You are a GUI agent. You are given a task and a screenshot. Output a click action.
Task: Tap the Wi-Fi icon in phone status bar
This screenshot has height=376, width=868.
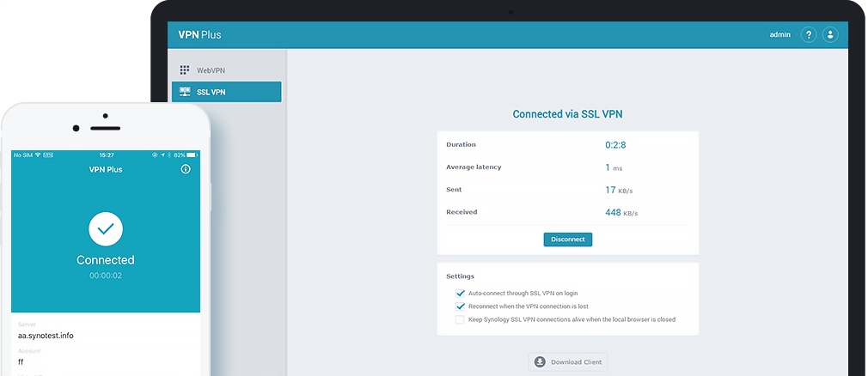coord(38,155)
